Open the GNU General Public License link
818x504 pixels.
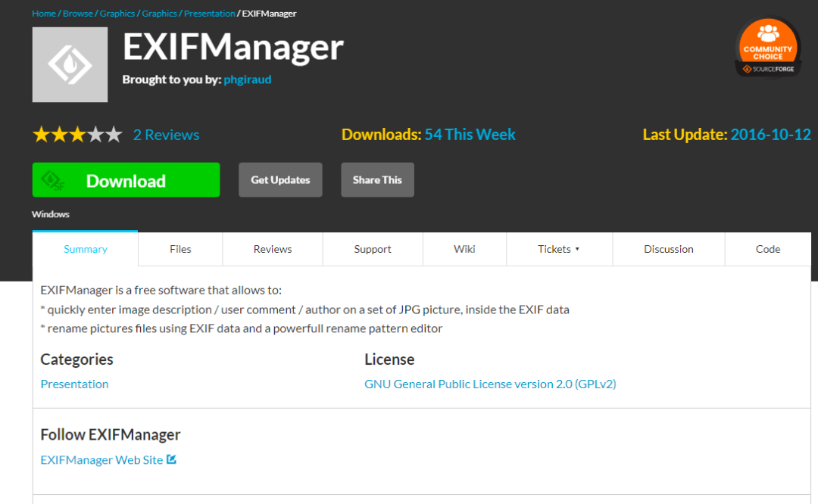pos(490,384)
